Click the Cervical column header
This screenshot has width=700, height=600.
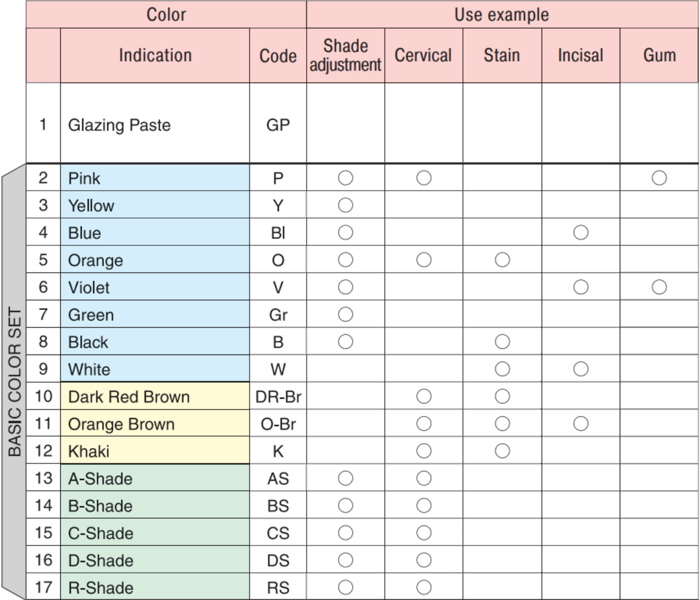point(423,55)
